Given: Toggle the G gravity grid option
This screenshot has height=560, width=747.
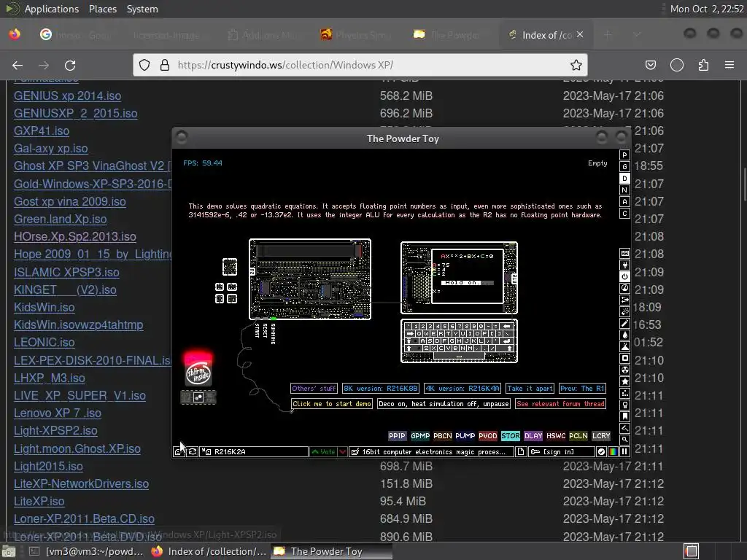Looking at the screenshot, I should (624, 167).
